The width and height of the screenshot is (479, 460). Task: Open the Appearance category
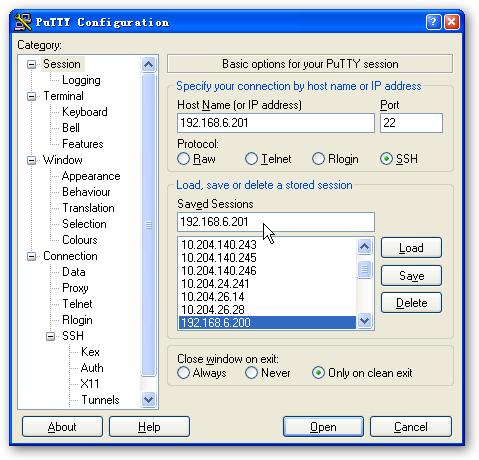91,176
